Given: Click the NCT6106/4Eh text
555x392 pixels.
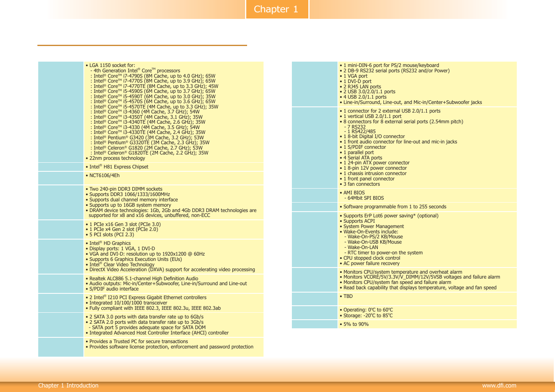Looking at the screenshot, I should pyautogui.click(x=102, y=175).
